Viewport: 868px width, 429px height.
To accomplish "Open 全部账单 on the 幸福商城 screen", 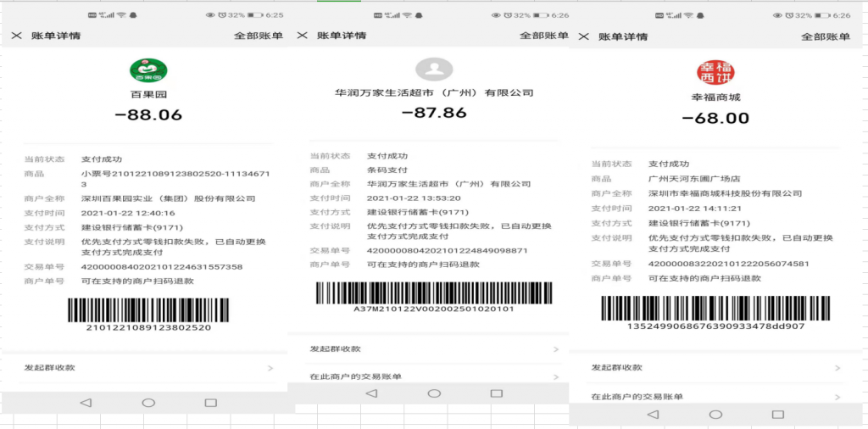I will tap(825, 36).
